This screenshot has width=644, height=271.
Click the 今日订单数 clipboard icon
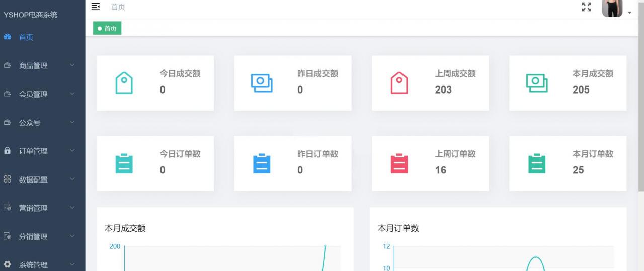point(124,163)
